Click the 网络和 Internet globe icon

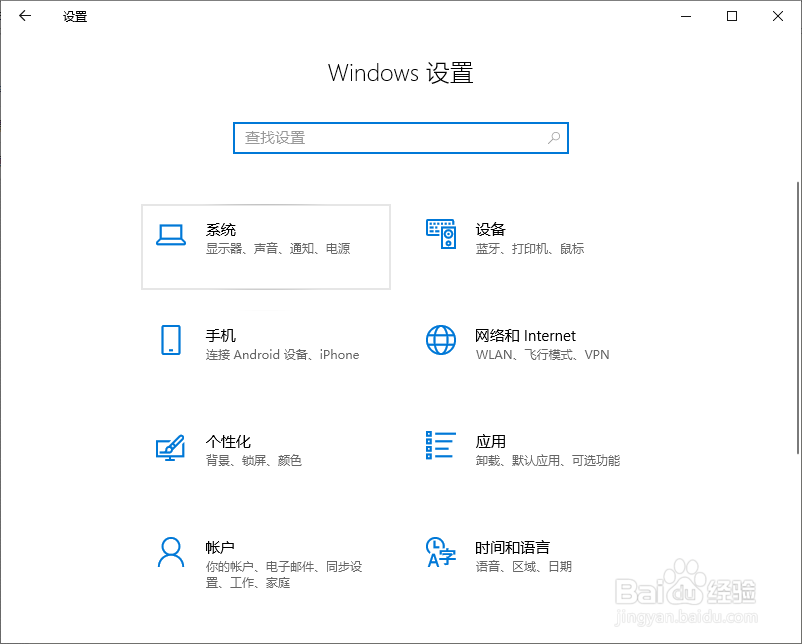click(x=440, y=342)
